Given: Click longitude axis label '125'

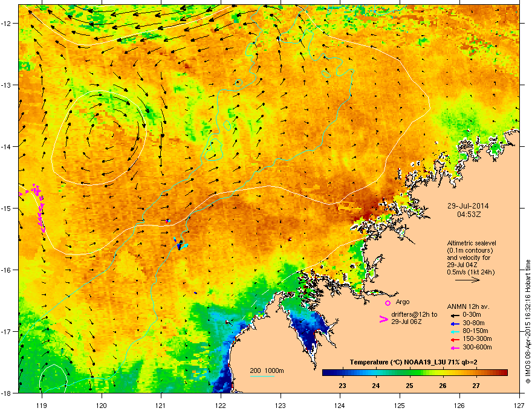Looking at the screenshot, I should 400,406.
